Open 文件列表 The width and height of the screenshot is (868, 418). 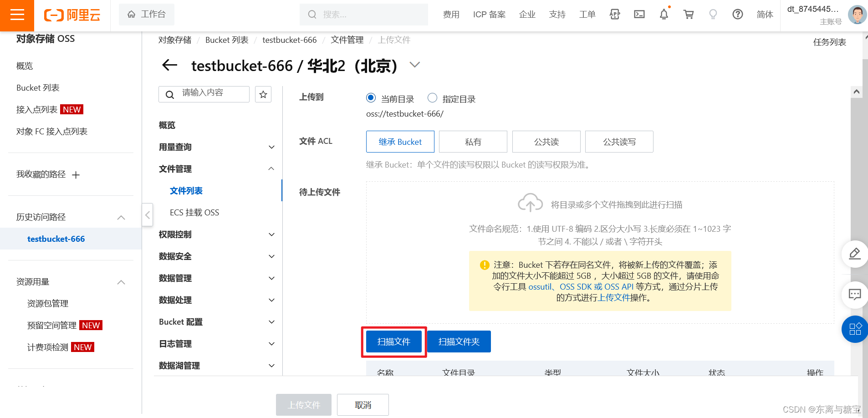coord(186,191)
